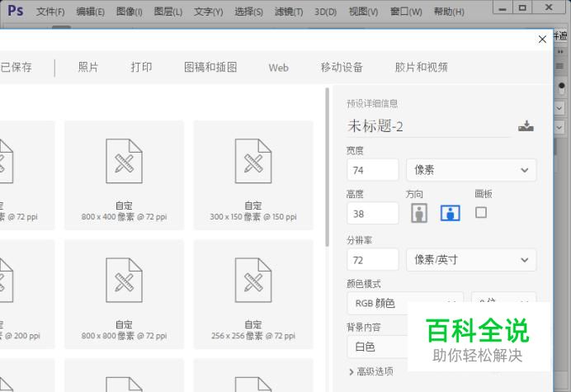This screenshot has width=571, height=392.
Task: Open the 像素/英寸 resolution unit dropdown
Action: [471, 260]
